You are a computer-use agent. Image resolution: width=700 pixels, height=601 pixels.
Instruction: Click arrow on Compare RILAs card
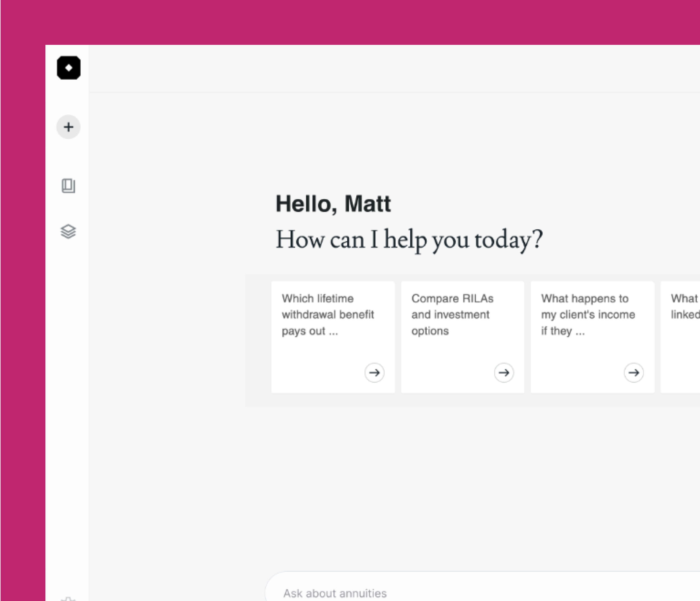[504, 373]
